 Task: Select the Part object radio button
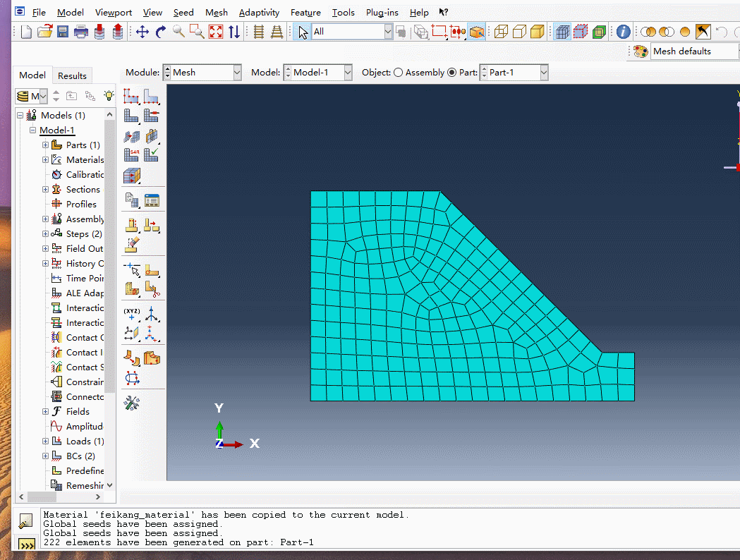pyautogui.click(x=451, y=73)
